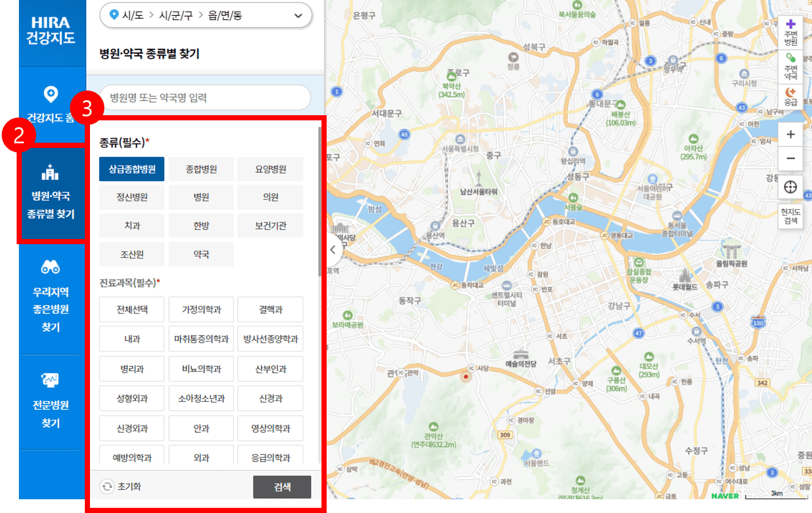
Task: Click the current location crosshair icon
Action: (790, 187)
